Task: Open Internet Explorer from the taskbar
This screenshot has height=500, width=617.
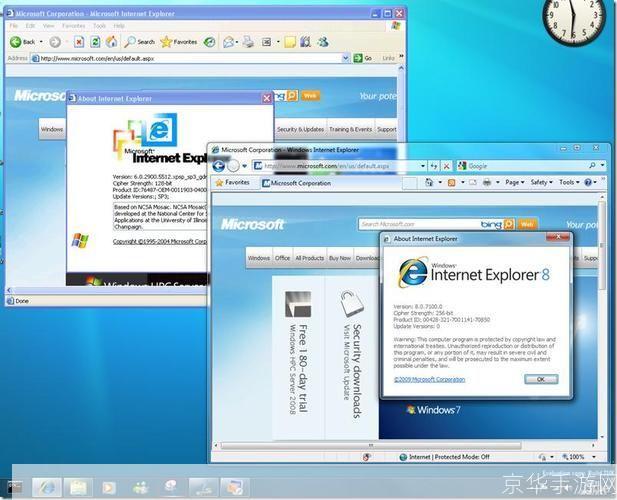Action: coord(47,488)
